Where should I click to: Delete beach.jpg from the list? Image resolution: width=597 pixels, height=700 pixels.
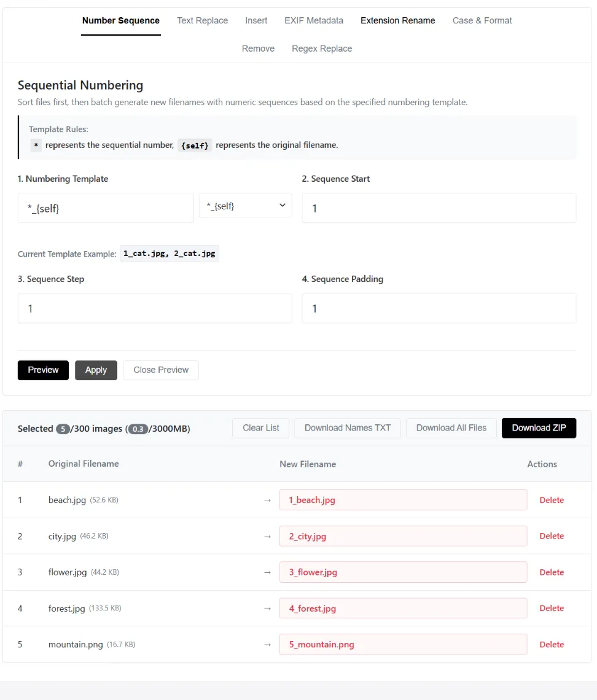click(552, 500)
